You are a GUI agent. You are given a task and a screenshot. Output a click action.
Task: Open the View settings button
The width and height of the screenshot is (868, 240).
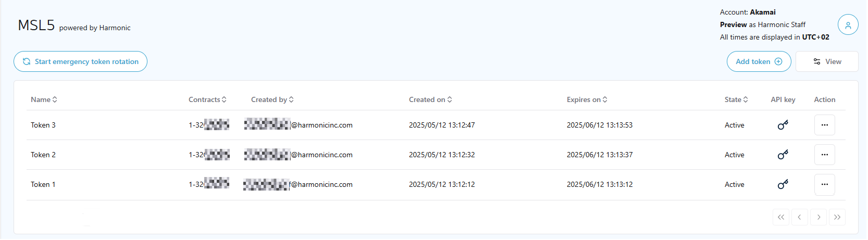coord(827,61)
